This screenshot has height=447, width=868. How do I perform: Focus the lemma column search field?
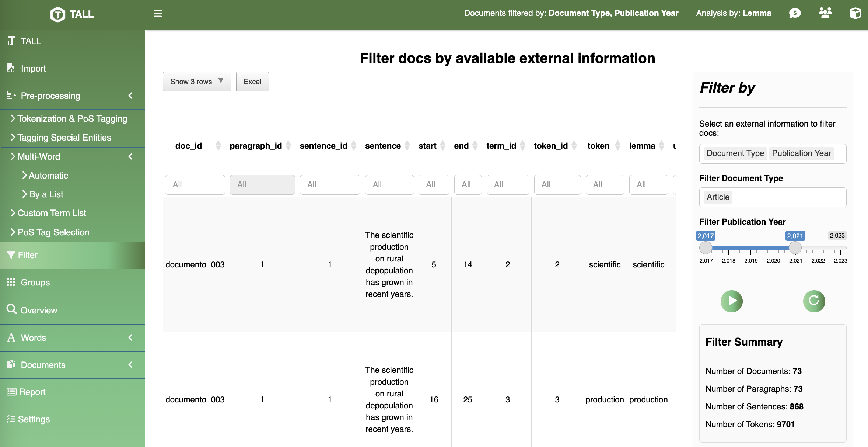click(x=648, y=184)
